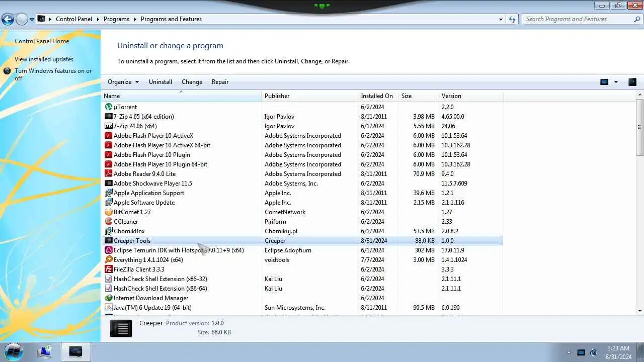Viewport: 644px width, 362px height.
Task: Open the recent pages dropdown arrow
Action: (x=32, y=20)
